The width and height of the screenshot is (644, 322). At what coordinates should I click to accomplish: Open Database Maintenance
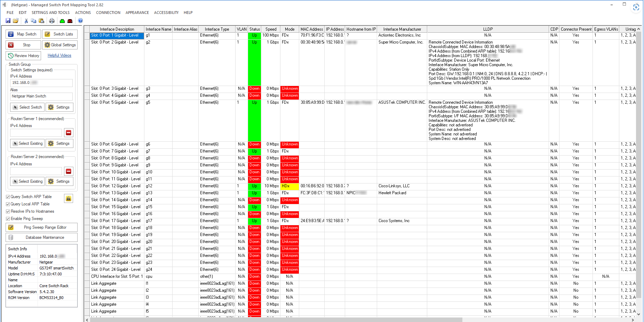pos(41,237)
